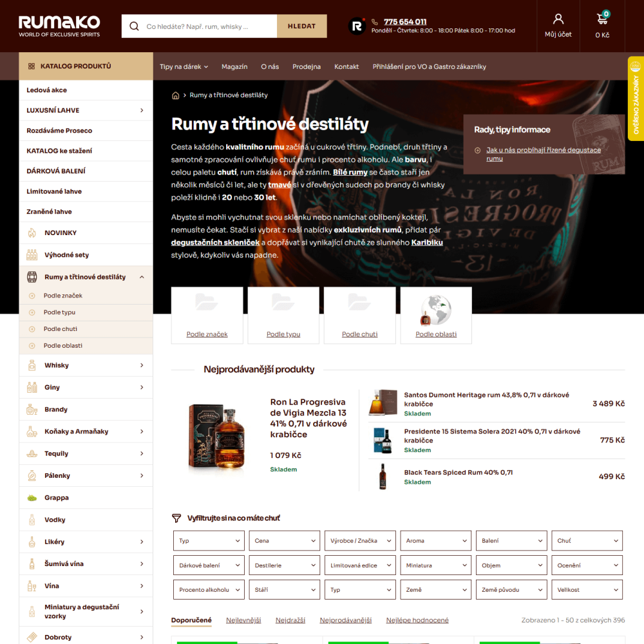Open the Cena filter dropdown

(x=284, y=540)
